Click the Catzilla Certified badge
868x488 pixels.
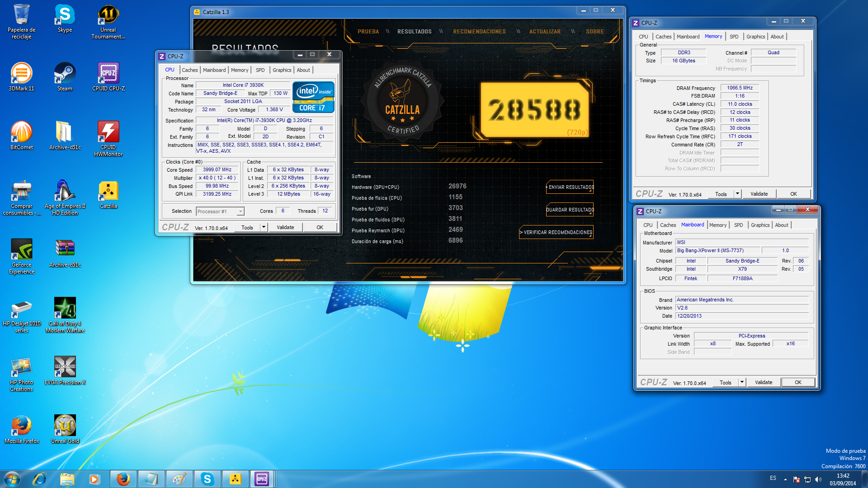pyautogui.click(x=403, y=101)
